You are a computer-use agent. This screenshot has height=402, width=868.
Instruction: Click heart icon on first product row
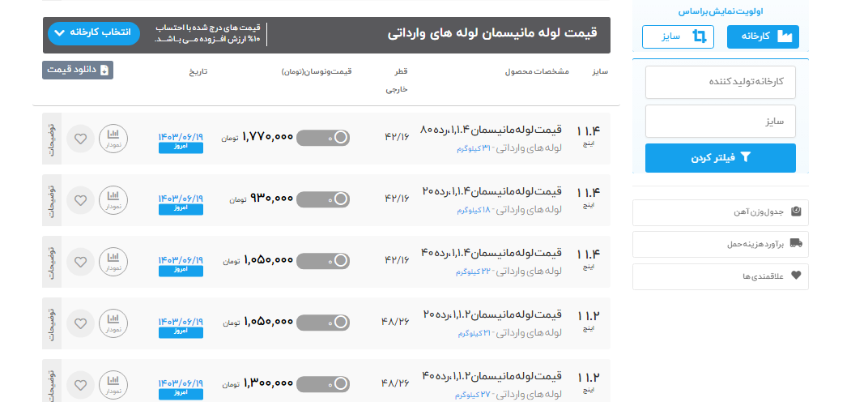pyautogui.click(x=79, y=138)
